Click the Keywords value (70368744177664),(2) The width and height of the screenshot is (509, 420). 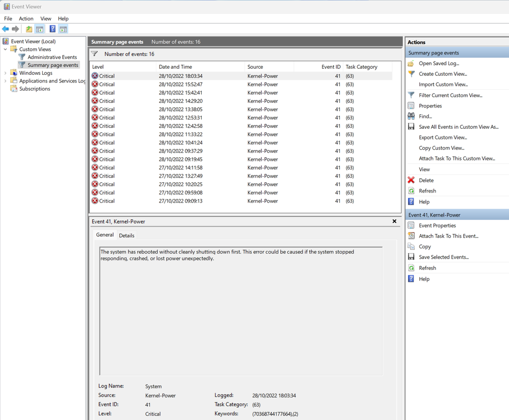[x=275, y=414]
